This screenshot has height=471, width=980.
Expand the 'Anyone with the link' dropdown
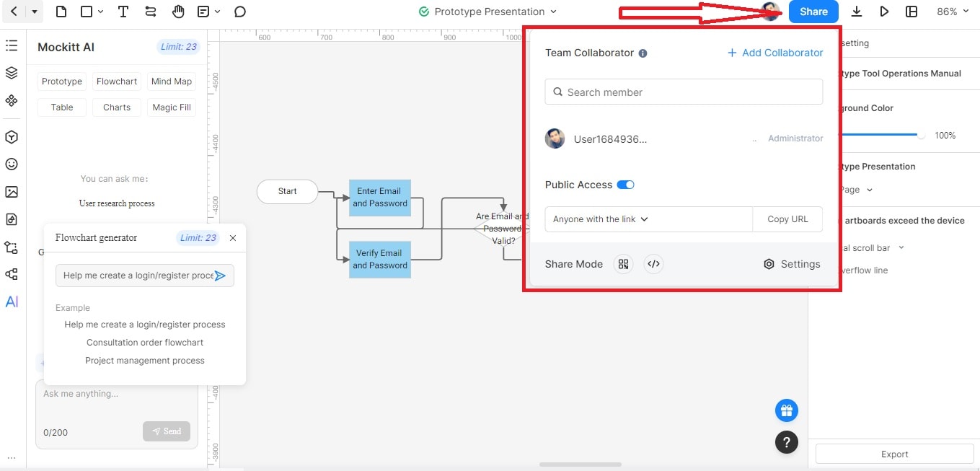[600, 219]
